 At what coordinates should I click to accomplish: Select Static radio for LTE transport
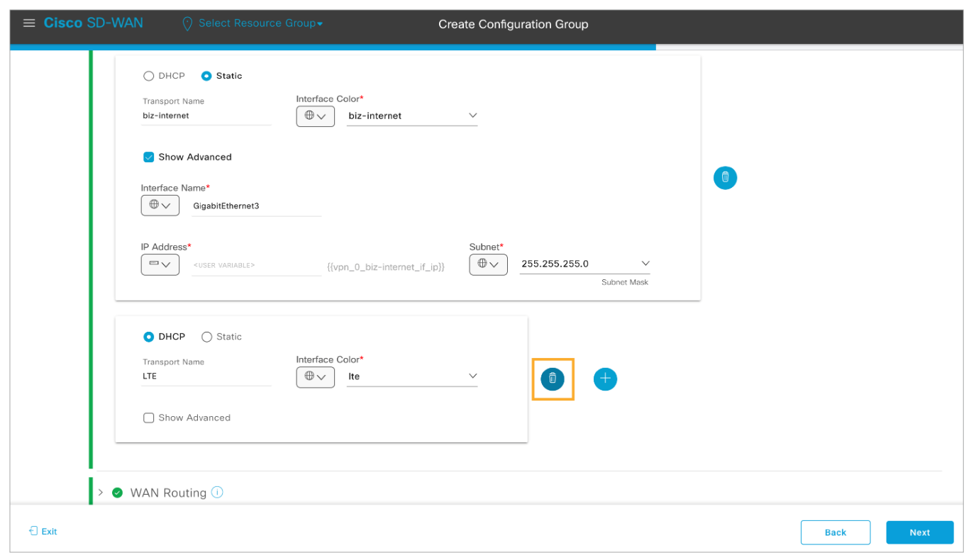pyautogui.click(x=207, y=337)
